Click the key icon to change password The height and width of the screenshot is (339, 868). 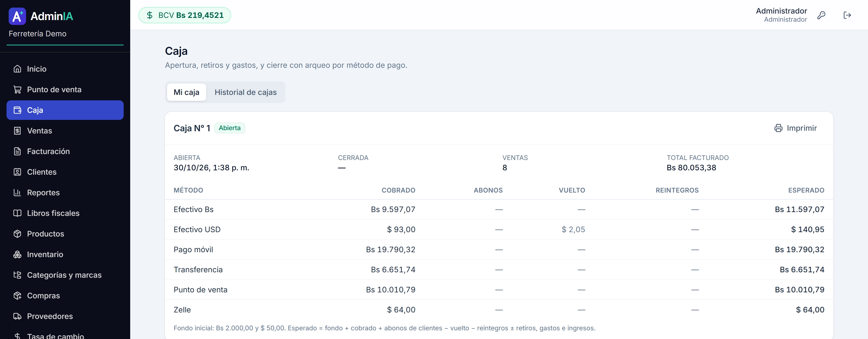coord(821,15)
